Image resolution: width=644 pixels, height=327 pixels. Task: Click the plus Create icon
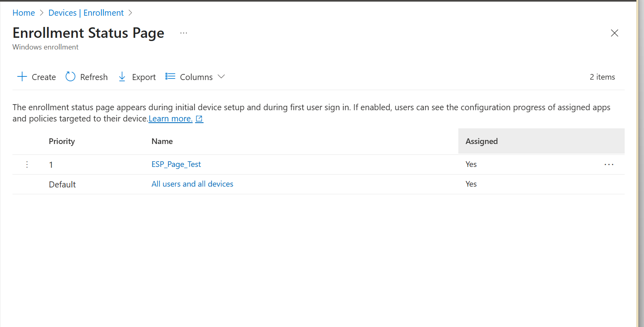point(22,77)
